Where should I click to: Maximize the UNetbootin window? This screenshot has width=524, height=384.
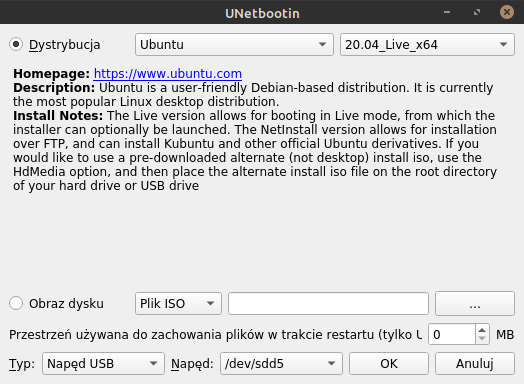click(x=477, y=12)
